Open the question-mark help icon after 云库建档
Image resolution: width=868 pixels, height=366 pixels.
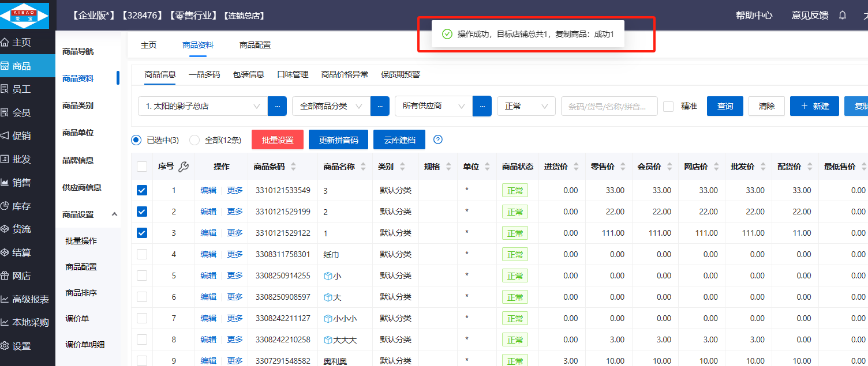(438, 139)
